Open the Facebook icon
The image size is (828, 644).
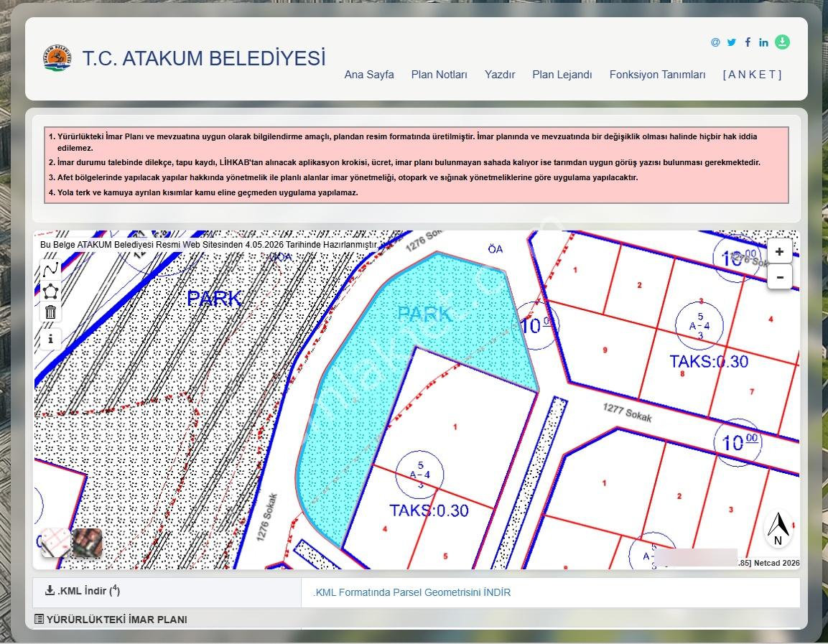(748, 42)
